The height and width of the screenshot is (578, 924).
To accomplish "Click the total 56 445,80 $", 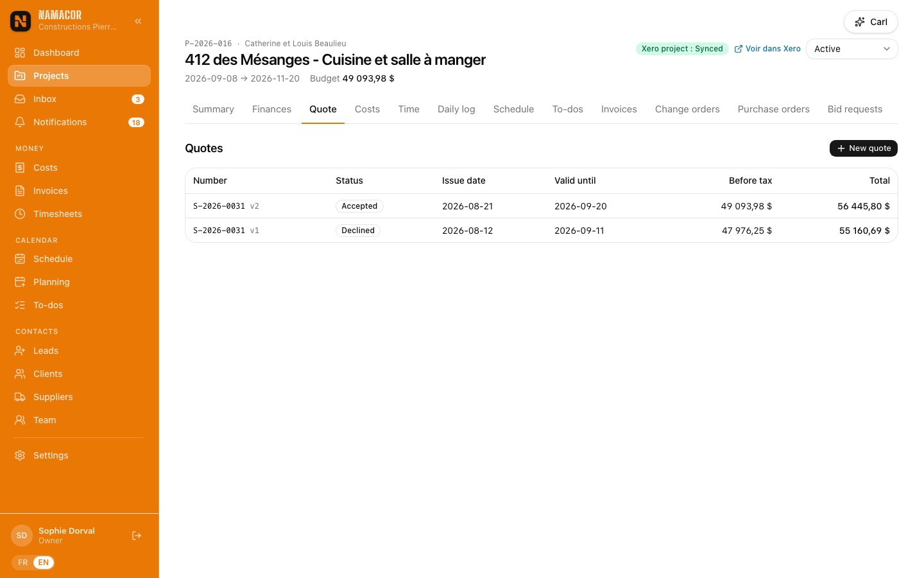I will [864, 206].
